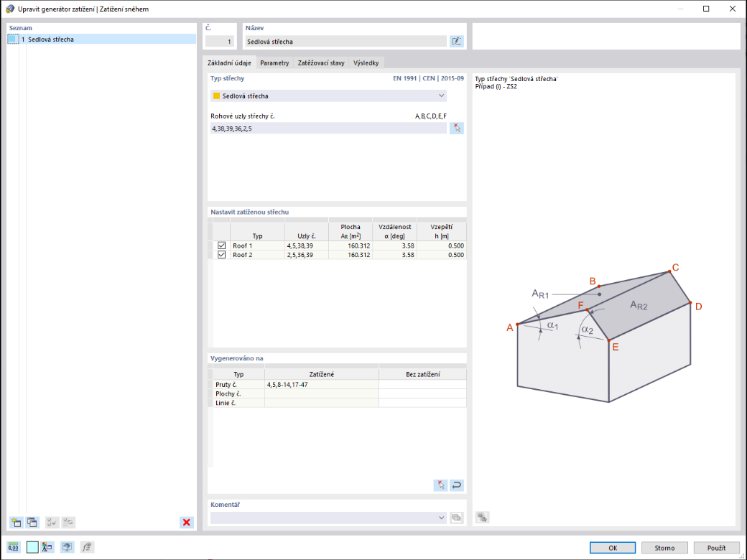This screenshot has width=747, height=560.
Task: Click the display view icon bottom-left
Action: click(68, 547)
